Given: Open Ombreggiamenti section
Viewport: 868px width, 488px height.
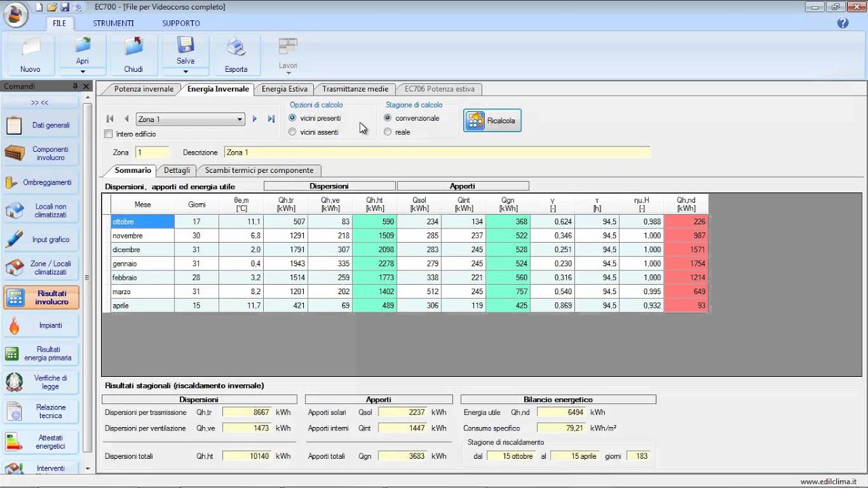Looking at the screenshot, I should click(x=41, y=182).
